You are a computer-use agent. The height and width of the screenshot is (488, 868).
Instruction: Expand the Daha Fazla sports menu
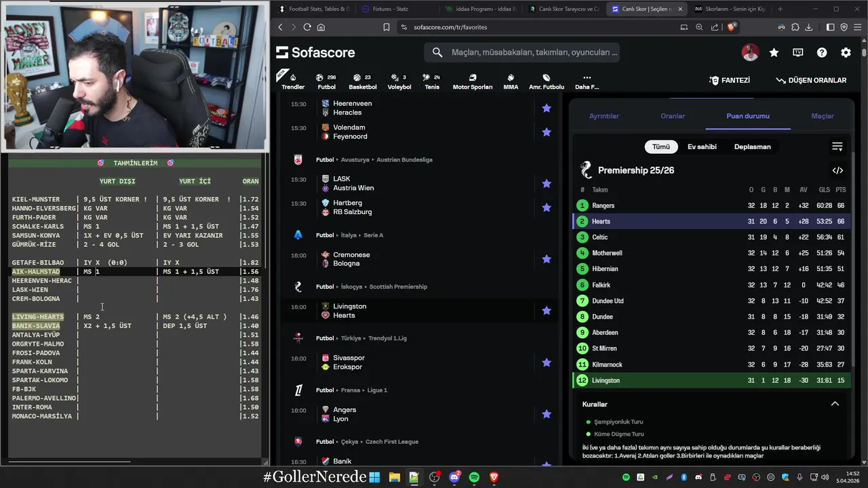click(x=587, y=81)
